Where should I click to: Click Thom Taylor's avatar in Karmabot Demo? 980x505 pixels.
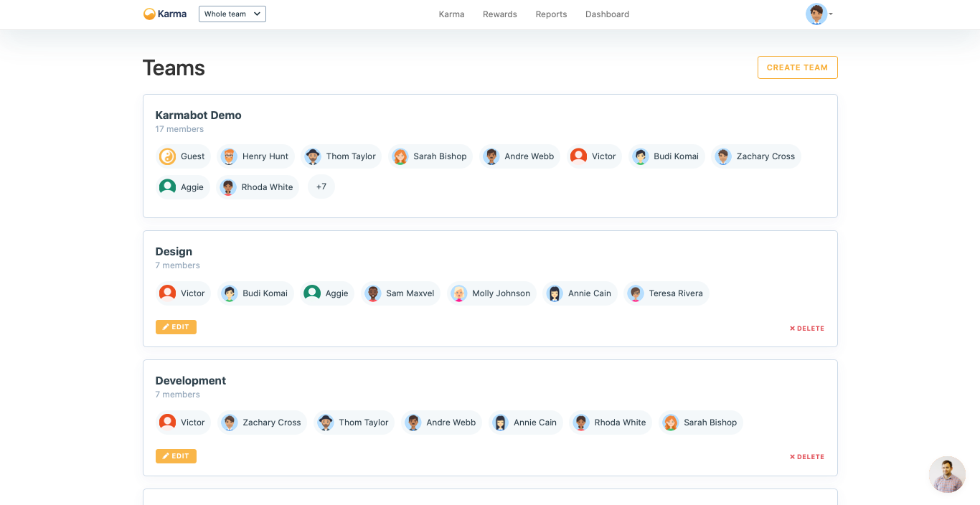pos(313,156)
